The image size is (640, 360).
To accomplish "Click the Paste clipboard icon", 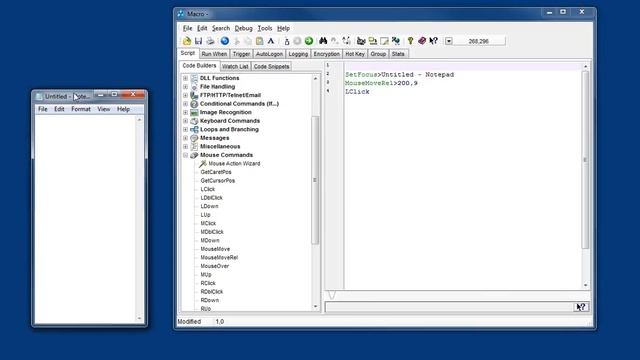I will click(x=260, y=41).
